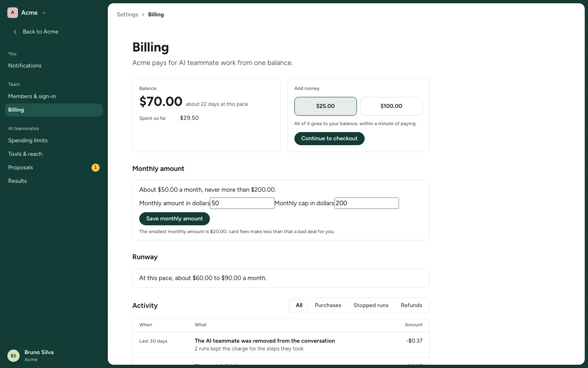Click the Bruno Silva avatar badge

13,356
